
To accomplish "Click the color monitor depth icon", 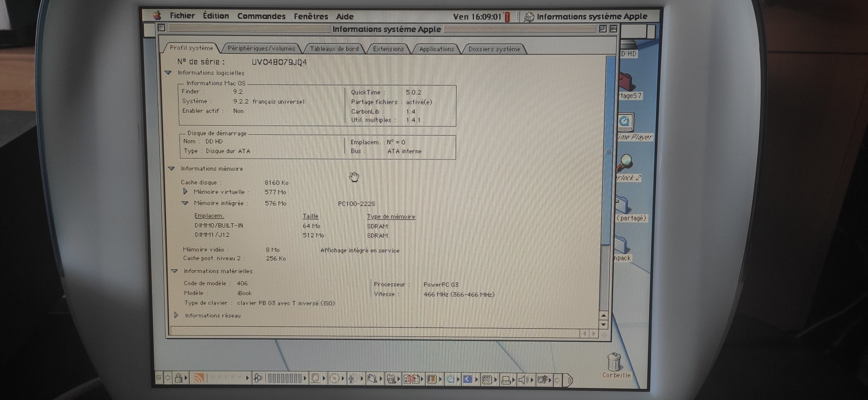I will (431, 380).
